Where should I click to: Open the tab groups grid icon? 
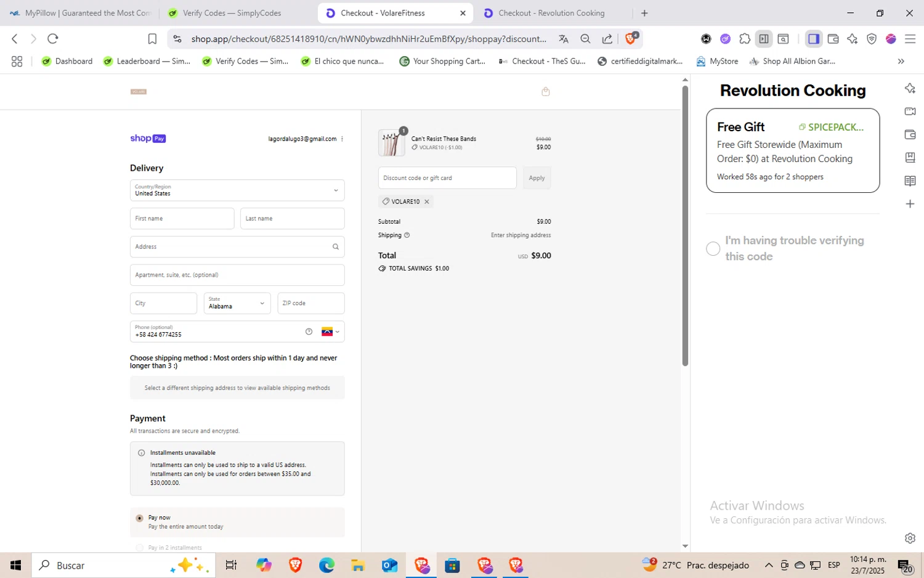click(17, 61)
